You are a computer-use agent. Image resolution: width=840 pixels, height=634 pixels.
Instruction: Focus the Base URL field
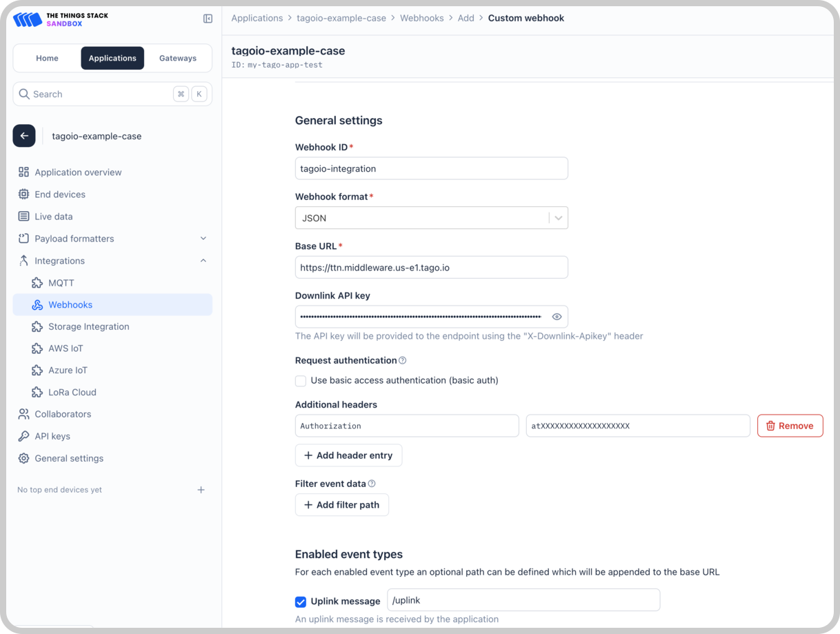click(432, 267)
